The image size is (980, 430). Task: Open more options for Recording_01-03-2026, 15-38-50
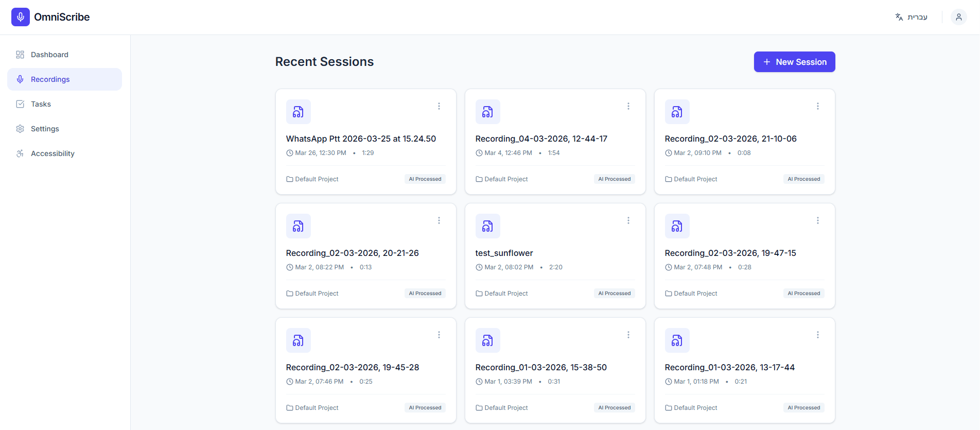(628, 335)
